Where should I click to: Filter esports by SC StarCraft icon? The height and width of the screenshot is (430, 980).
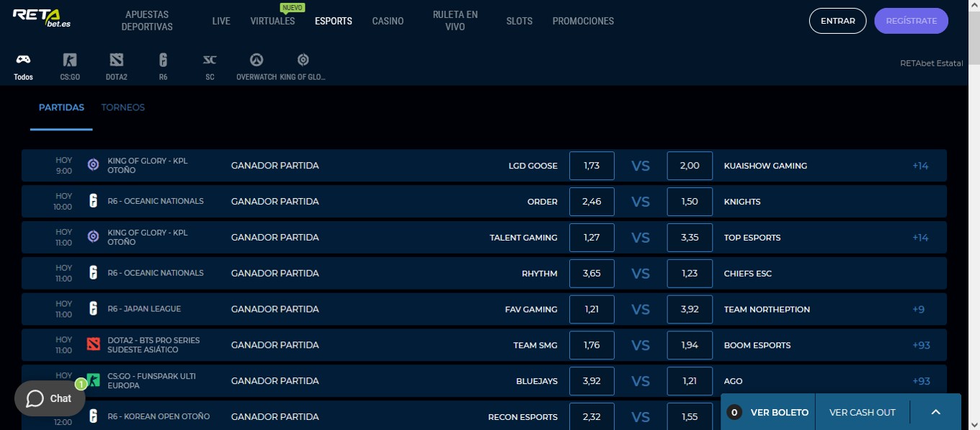tap(210, 60)
